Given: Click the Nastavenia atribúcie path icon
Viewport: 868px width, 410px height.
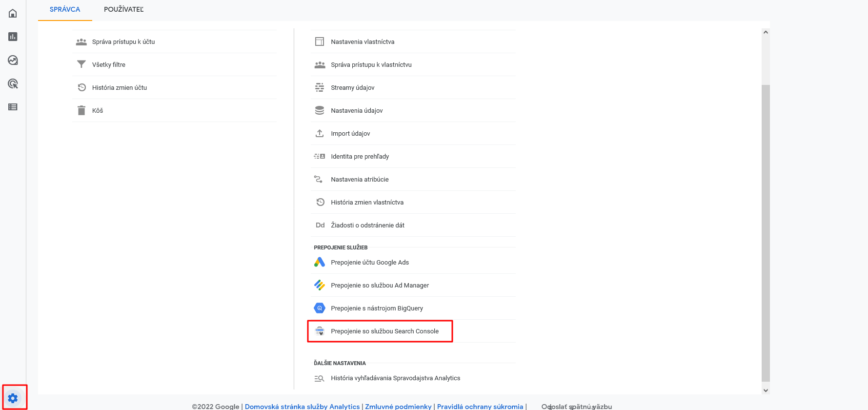Looking at the screenshot, I should pyautogui.click(x=318, y=179).
